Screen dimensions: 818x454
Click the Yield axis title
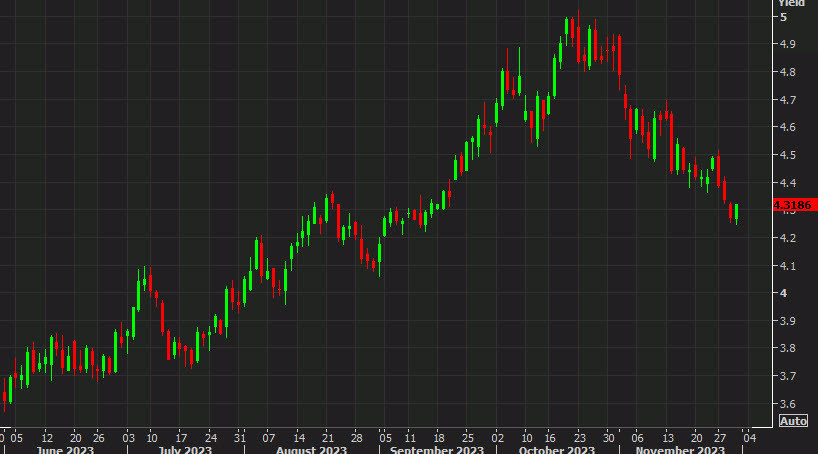[791, 3]
